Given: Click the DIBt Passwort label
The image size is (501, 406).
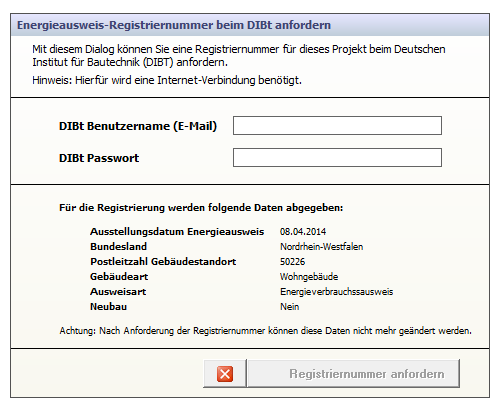Looking at the screenshot, I should point(99,158).
